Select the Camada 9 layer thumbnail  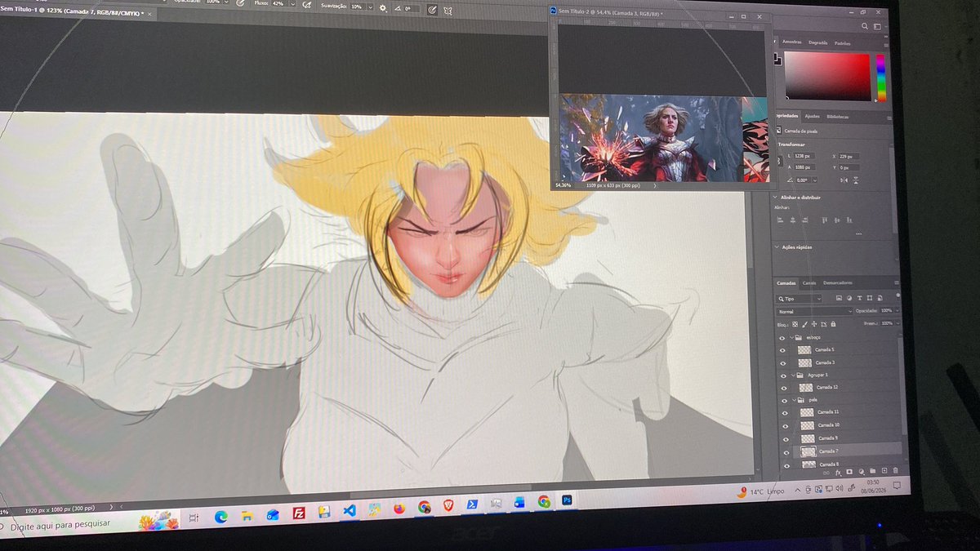(808, 439)
